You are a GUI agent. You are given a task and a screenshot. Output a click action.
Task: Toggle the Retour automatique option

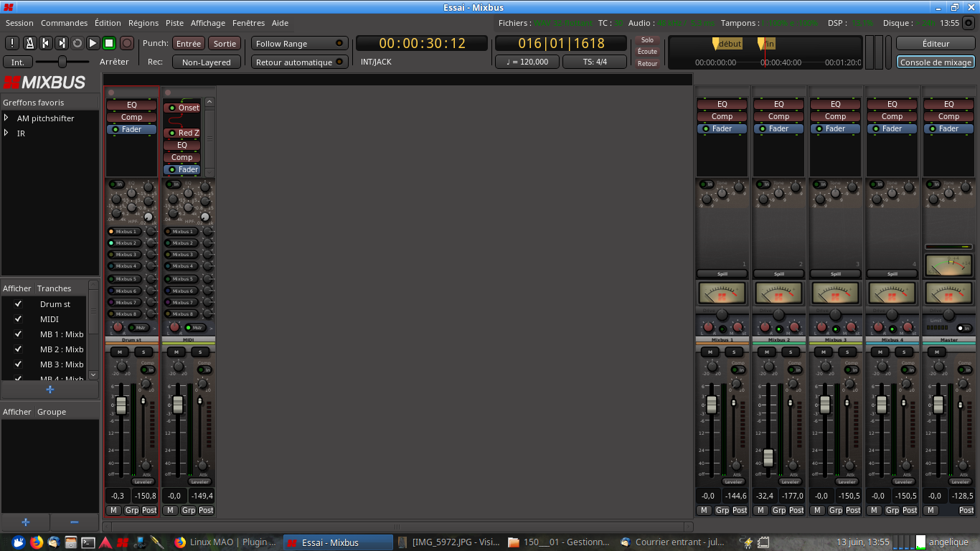[x=300, y=62]
